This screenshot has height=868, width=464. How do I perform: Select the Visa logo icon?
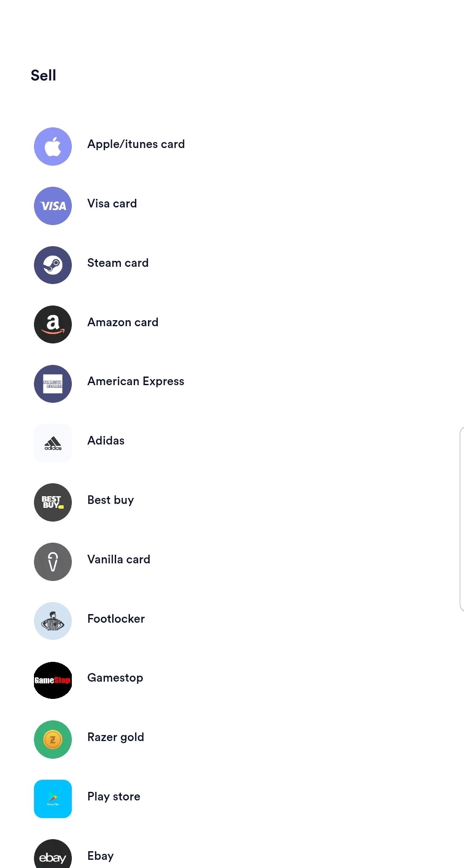[x=53, y=206]
